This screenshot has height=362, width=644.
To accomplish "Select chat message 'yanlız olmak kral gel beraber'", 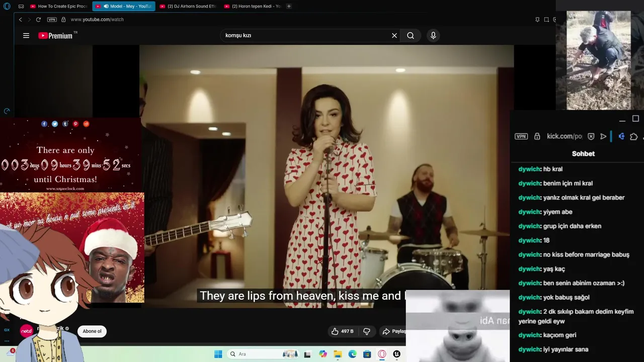I will coord(584,198).
